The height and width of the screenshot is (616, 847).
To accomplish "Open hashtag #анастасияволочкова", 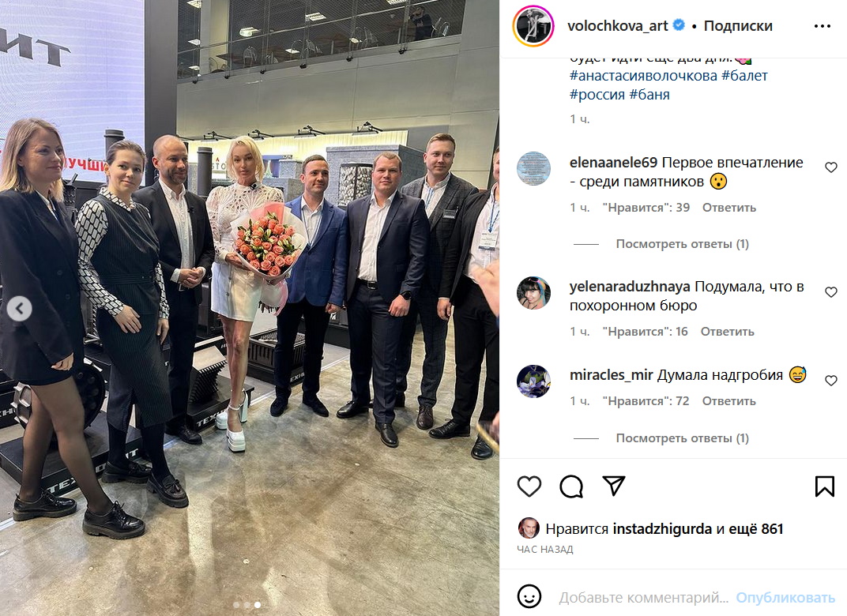I will tap(643, 76).
